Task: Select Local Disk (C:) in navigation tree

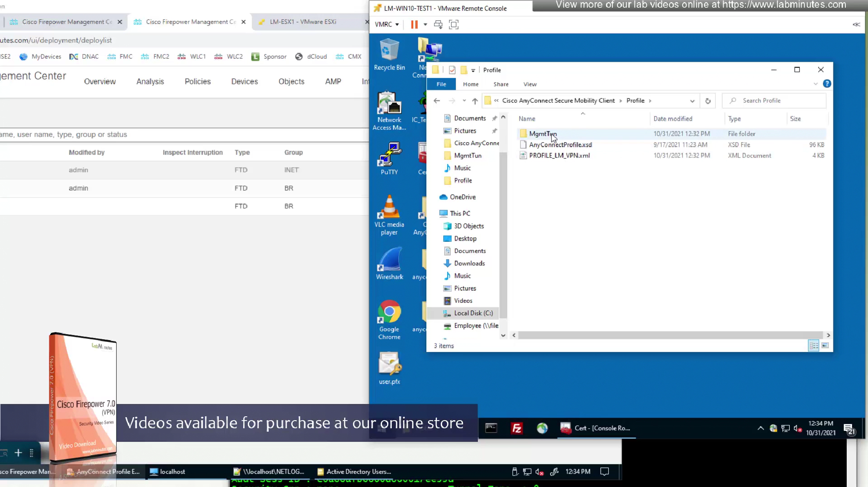Action: click(x=473, y=313)
